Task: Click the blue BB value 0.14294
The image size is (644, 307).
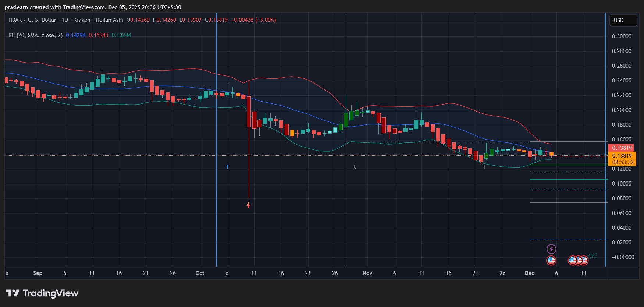Action: pyautogui.click(x=75, y=35)
